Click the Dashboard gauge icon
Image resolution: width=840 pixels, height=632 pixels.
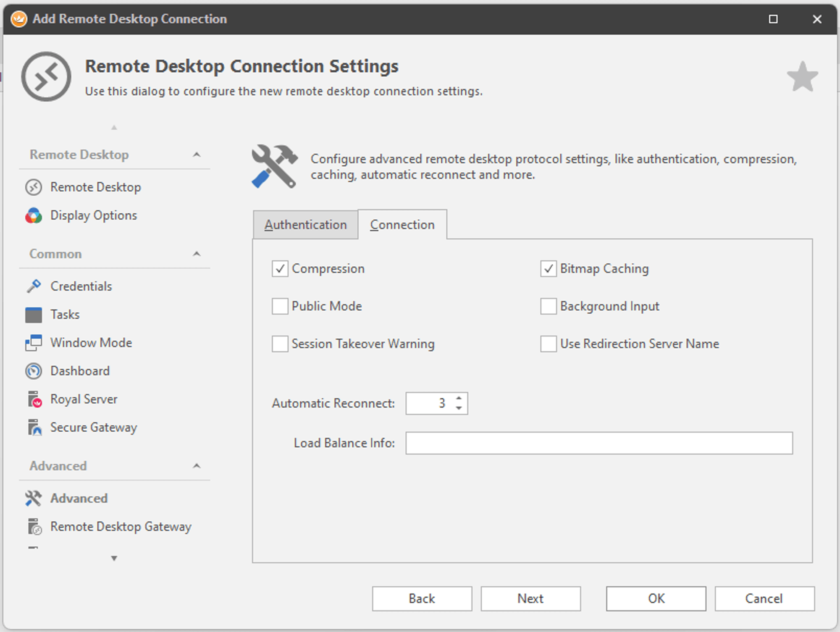[34, 371]
